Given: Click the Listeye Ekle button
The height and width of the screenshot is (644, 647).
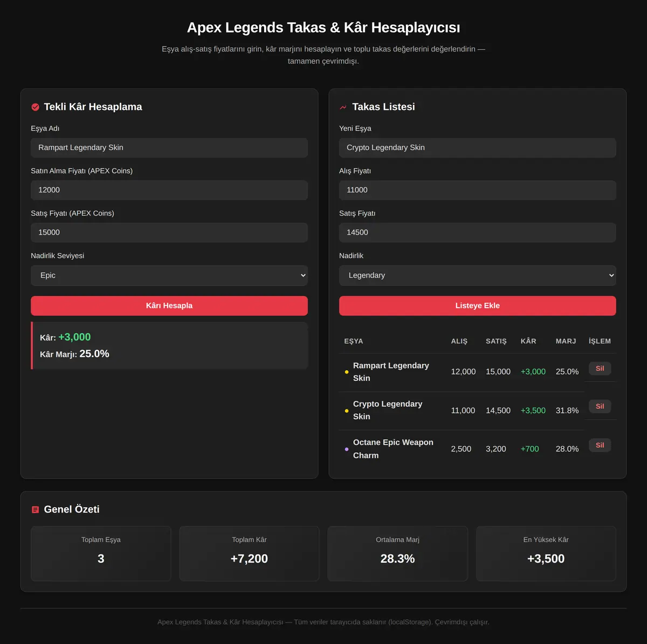Looking at the screenshot, I should point(478,306).
